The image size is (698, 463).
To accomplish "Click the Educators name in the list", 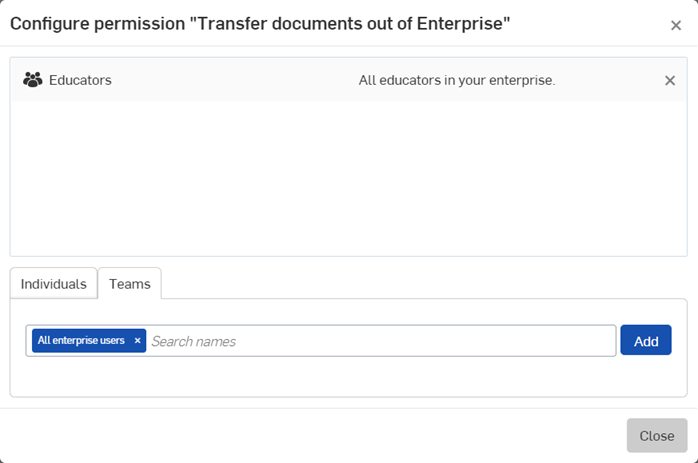I will click(x=80, y=80).
